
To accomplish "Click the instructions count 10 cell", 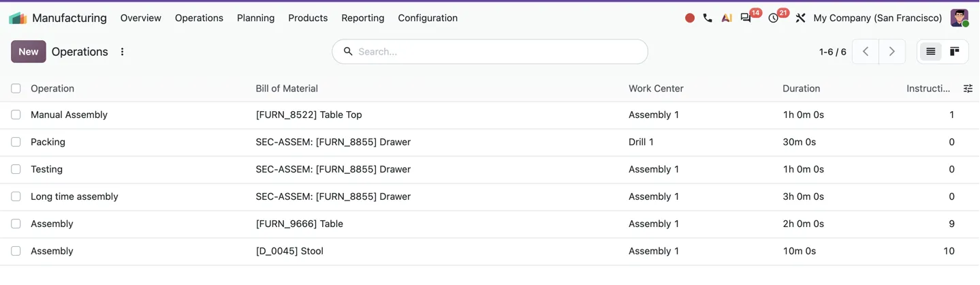I will pos(949,252).
